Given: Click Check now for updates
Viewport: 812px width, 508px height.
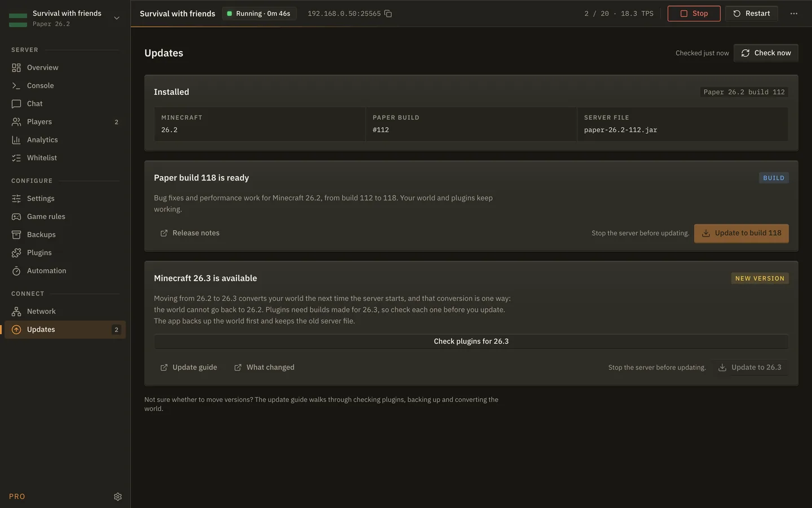Looking at the screenshot, I should coord(766,53).
